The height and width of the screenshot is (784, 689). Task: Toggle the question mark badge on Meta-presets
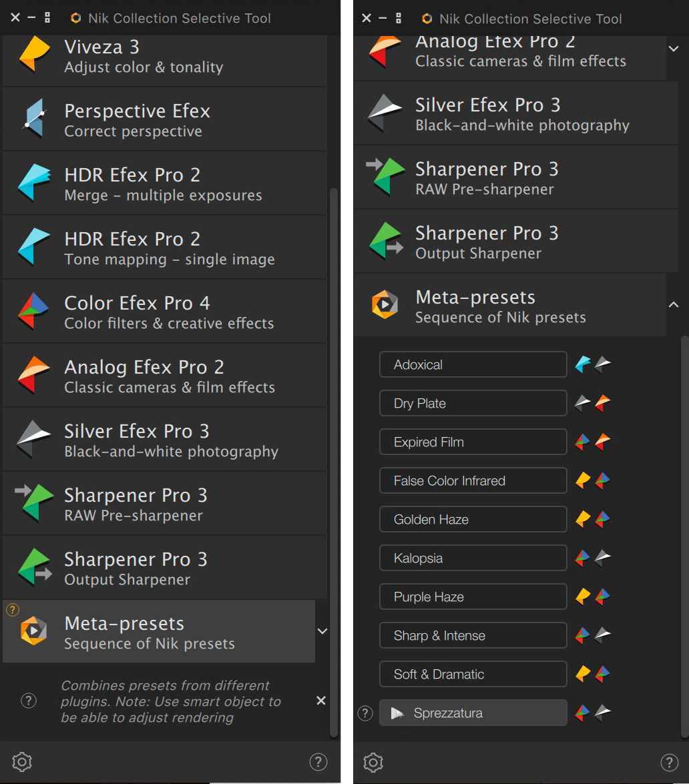click(12, 609)
